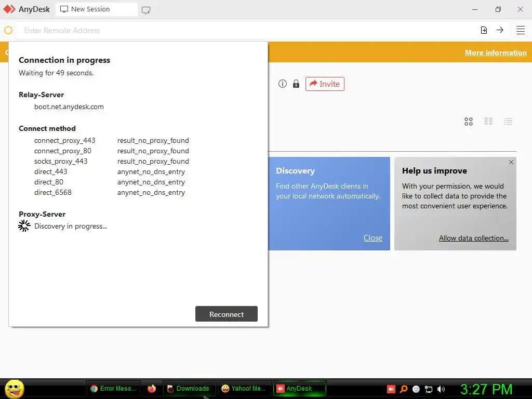The height and width of the screenshot is (399, 532).
Task: Click direct_6568 method entry
Action: pos(53,192)
